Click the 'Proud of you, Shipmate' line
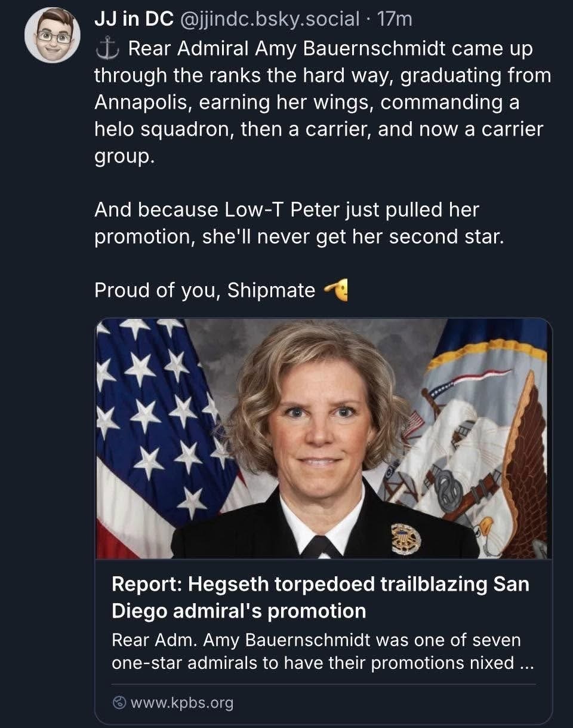 pos(205,290)
